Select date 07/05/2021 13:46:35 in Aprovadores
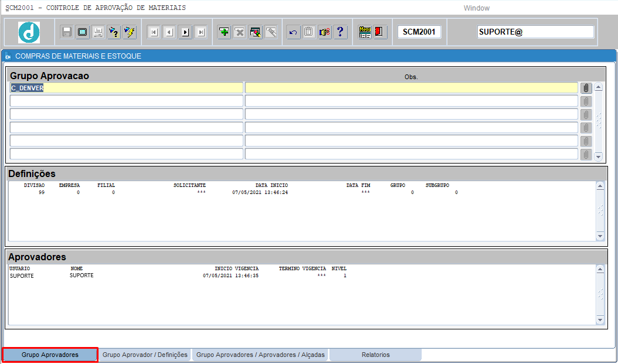 [x=231, y=275]
